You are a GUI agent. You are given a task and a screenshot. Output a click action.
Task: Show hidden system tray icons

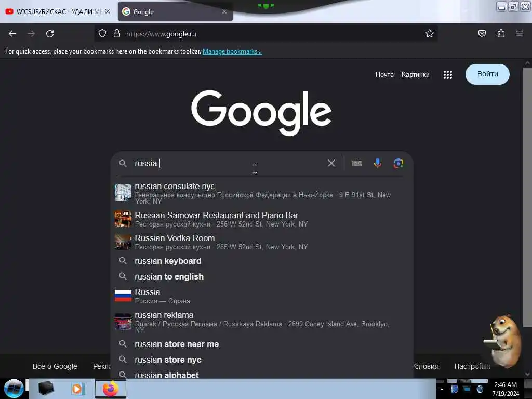pos(442,389)
